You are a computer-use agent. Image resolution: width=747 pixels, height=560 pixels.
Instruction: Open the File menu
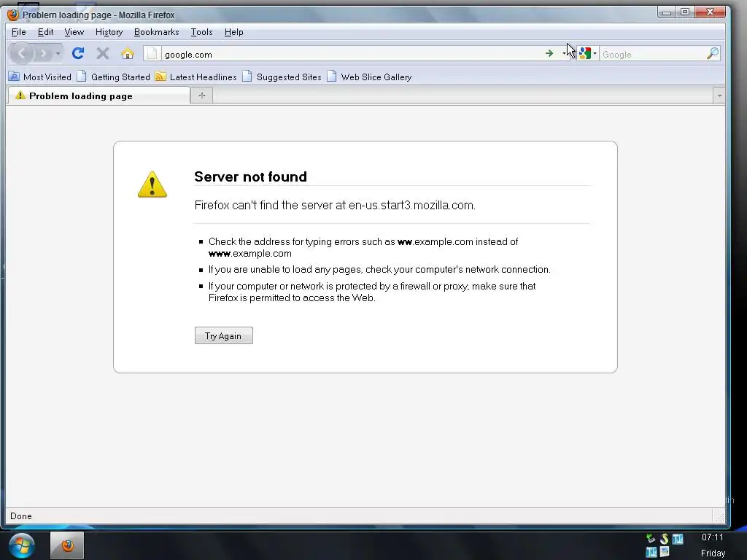tap(18, 32)
